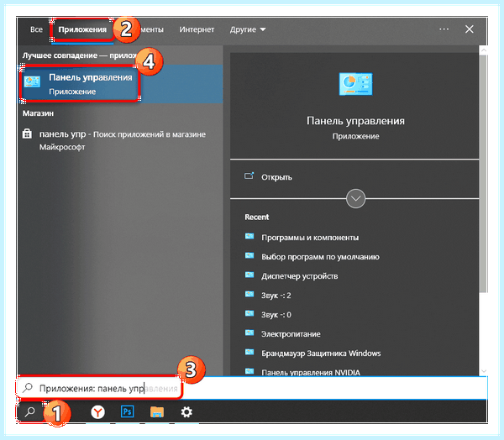Open recent item Панель управления NVIDIA
This screenshot has width=504, height=440.
pos(311,372)
